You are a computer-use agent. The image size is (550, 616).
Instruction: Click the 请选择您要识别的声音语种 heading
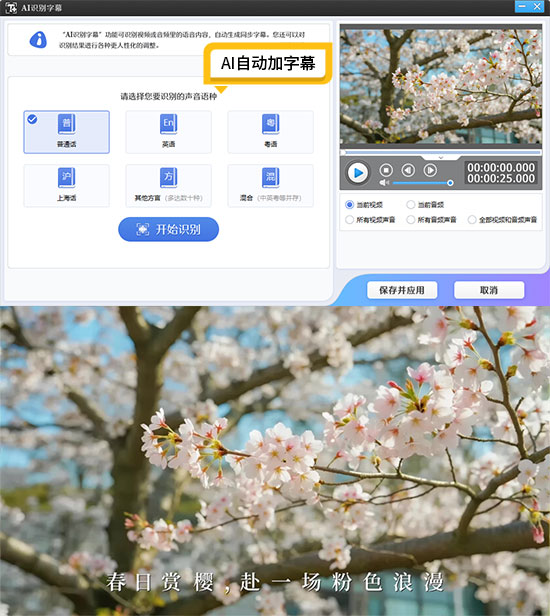[169, 97]
